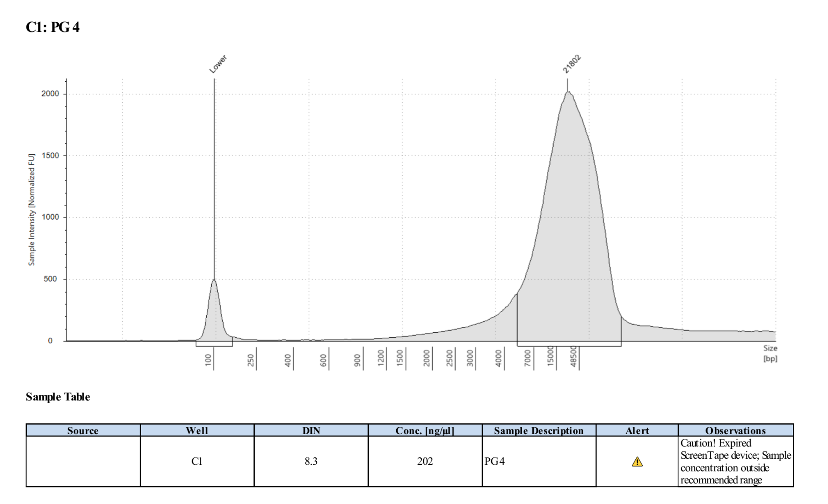
Task: Select the 'C1: PG 4' heading
Action: 52,27
